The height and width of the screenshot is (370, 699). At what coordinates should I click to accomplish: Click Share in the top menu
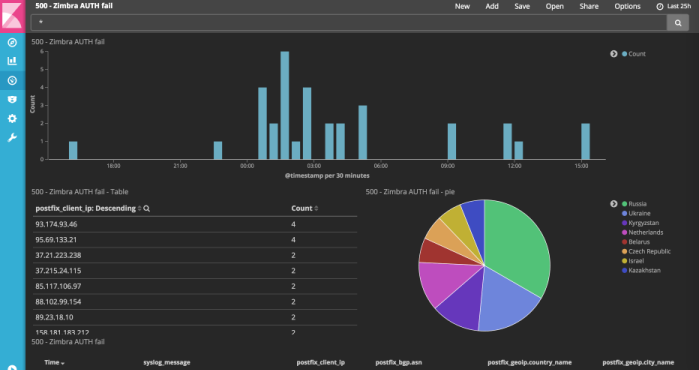click(589, 7)
